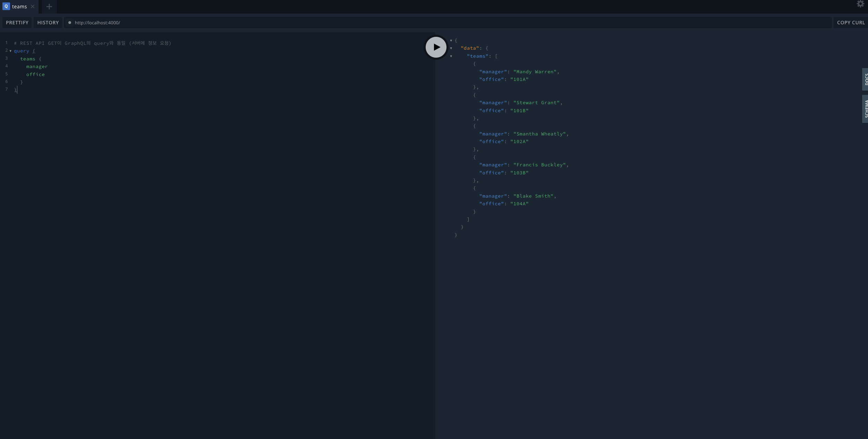This screenshot has width=868, height=439.
Task: Open settings with the gear icon
Action: 860,4
